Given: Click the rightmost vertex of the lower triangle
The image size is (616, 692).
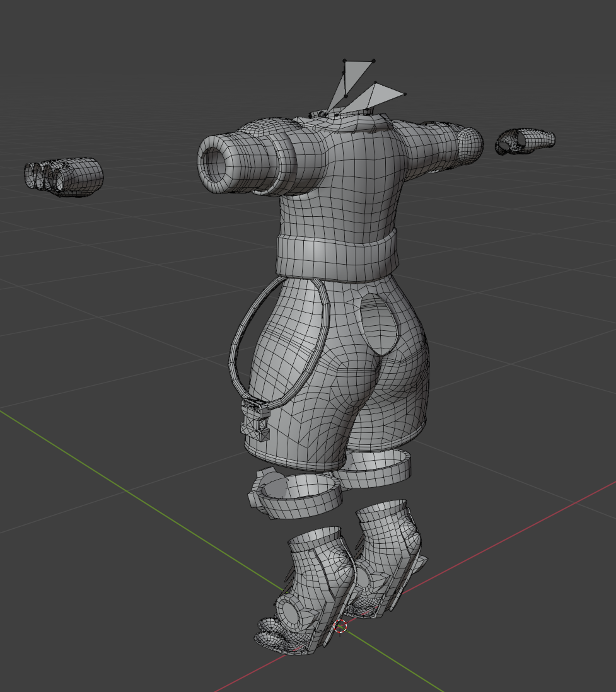Looking at the screenshot, I should (404, 95).
